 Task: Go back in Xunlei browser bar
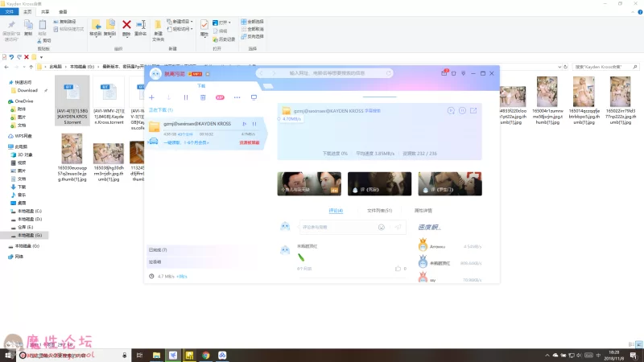click(x=261, y=73)
